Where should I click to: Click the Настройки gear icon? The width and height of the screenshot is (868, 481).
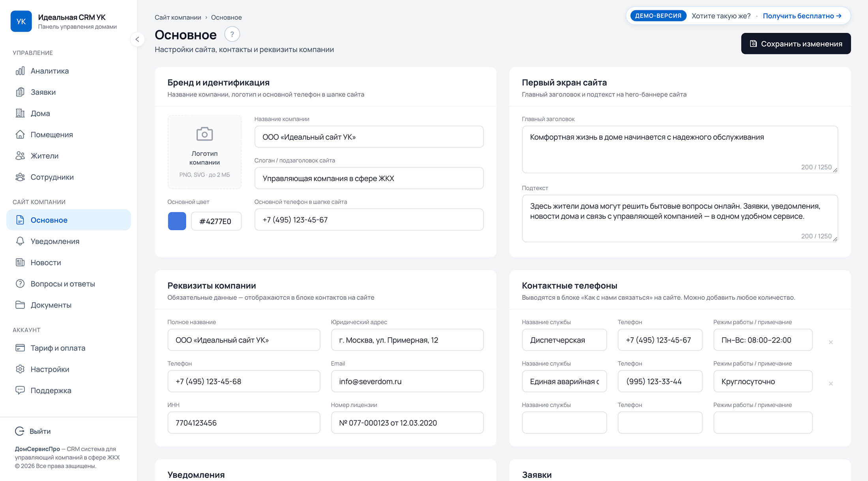pos(20,369)
